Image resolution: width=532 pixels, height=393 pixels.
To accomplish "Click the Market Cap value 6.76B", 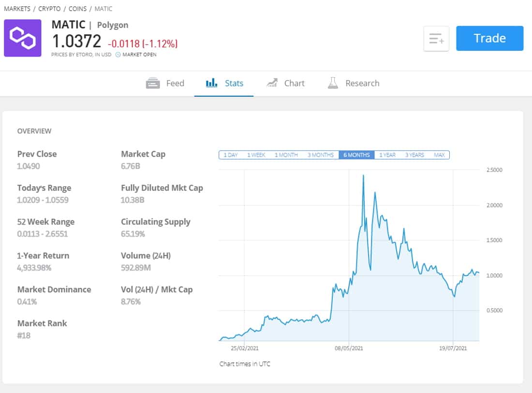I will [131, 166].
